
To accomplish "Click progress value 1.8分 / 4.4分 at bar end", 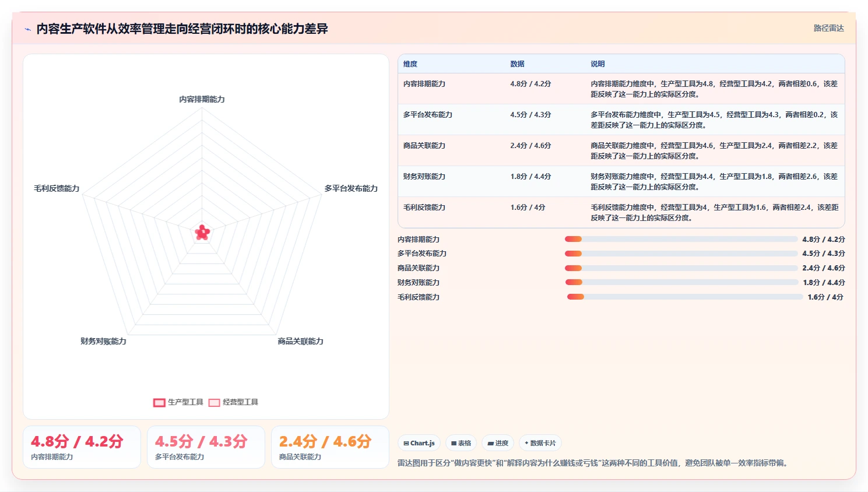I will (824, 283).
